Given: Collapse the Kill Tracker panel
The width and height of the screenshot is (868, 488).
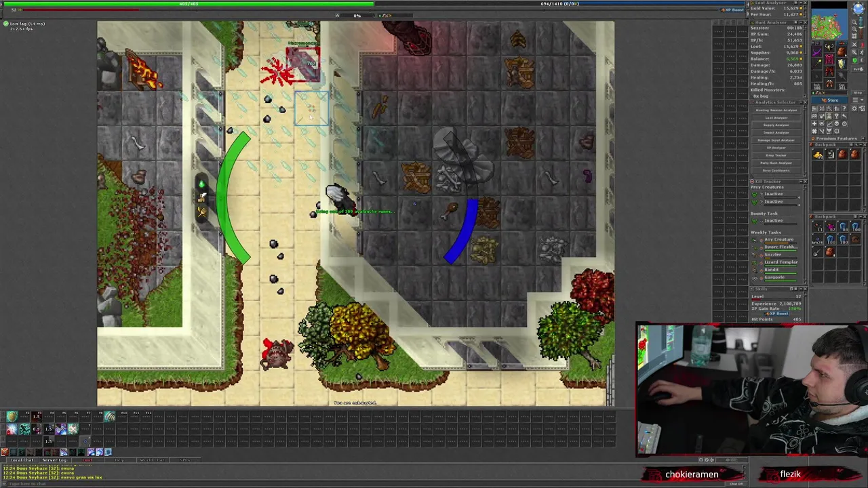Looking at the screenshot, I should pyautogui.click(x=801, y=182).
